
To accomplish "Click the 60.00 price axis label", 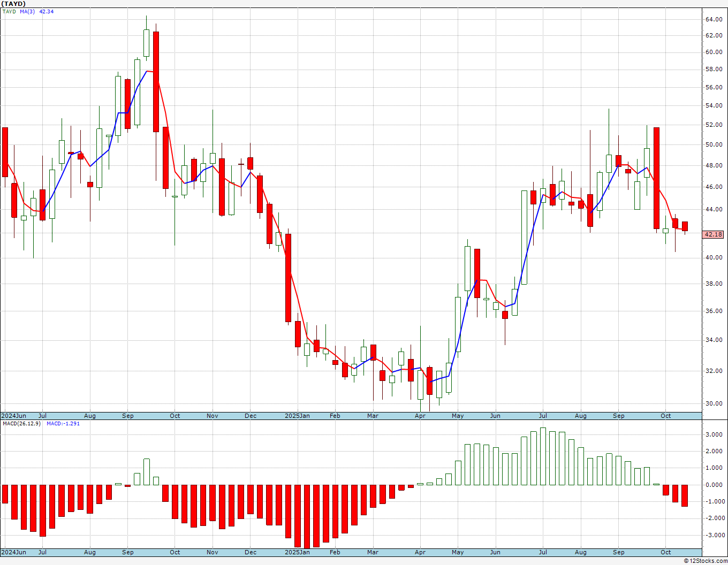I will coord(714,52).
